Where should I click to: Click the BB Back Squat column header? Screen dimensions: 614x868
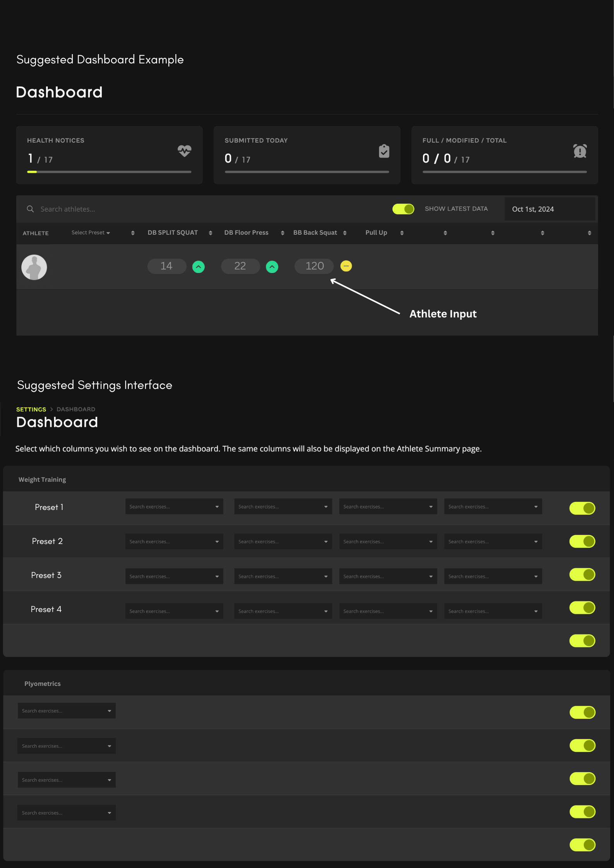[x=315, y=233]
